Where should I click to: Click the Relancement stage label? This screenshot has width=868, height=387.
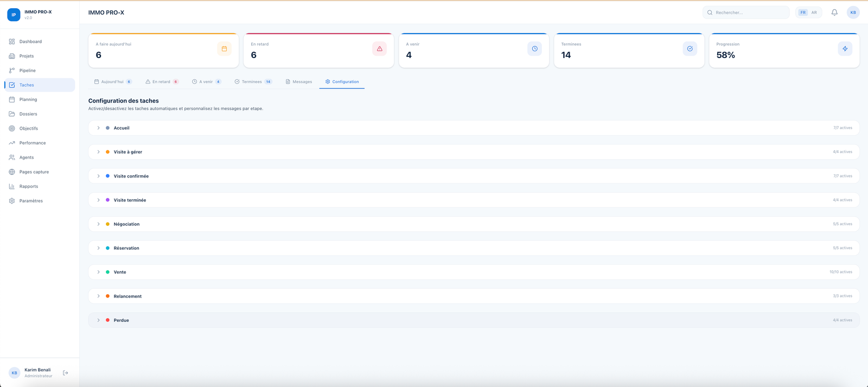point(127,296)
